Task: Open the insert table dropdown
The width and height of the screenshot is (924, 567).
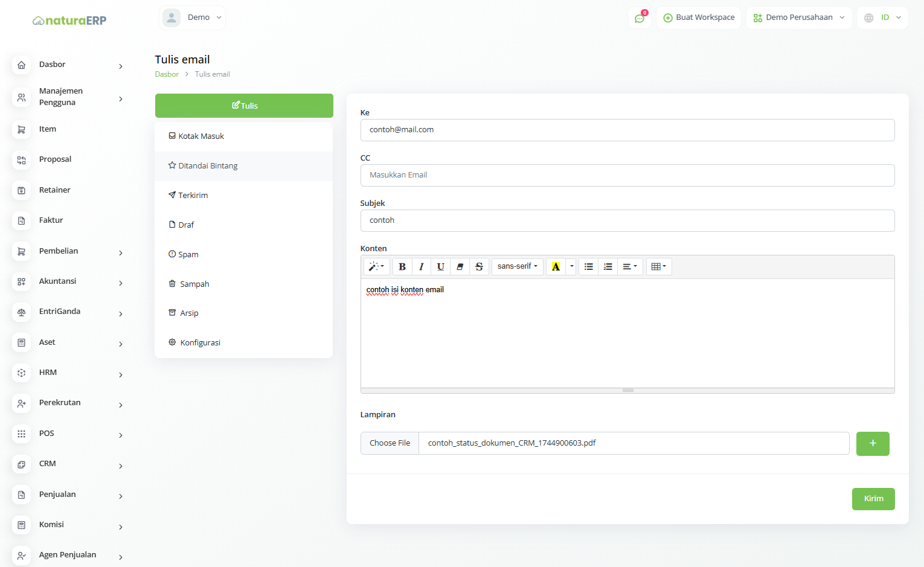Action: [659, 266]
